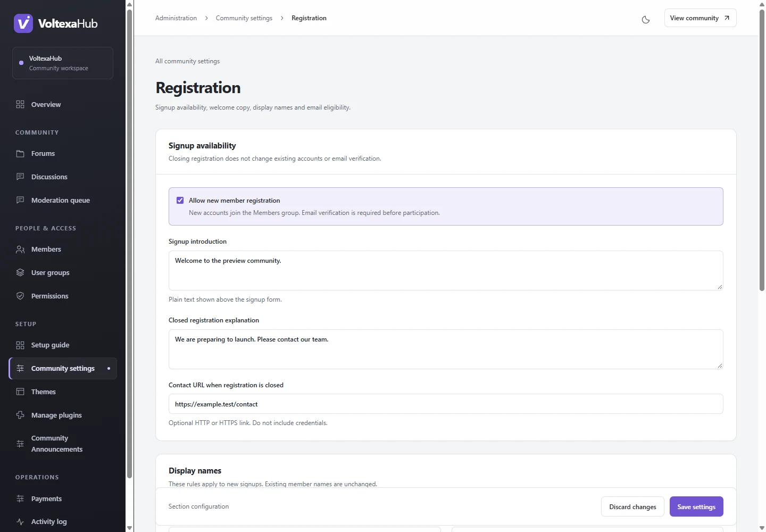Open the VoltexaHub workspace switcher
The width and height of the screenshot is (766, 532).
(63, 63)
